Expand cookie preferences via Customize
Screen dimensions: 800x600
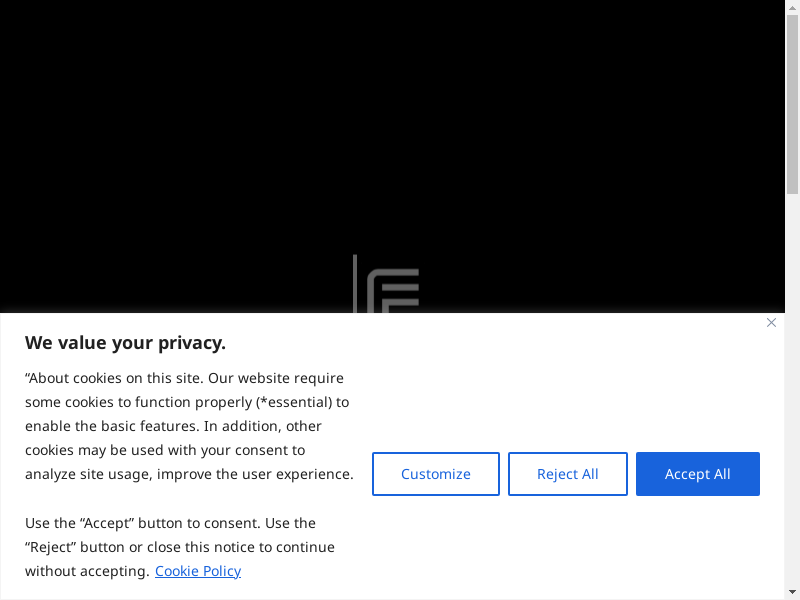436,474
